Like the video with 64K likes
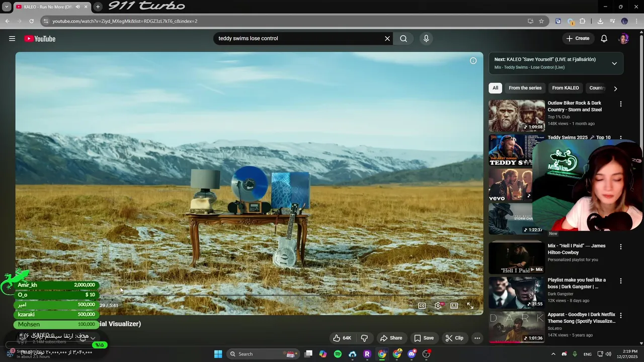The height and width of the screenshot is (362, 644). click(x=342, y=338)
